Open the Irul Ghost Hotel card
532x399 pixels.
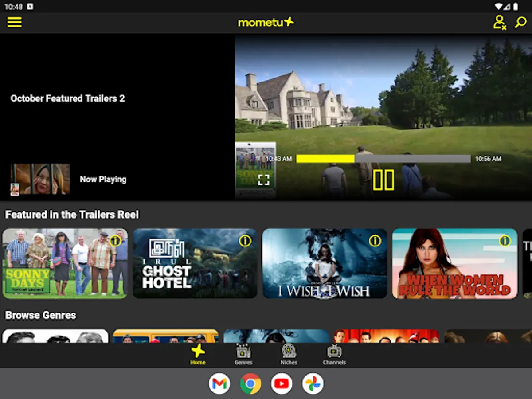pyautogui.click(x=195, y=263)
